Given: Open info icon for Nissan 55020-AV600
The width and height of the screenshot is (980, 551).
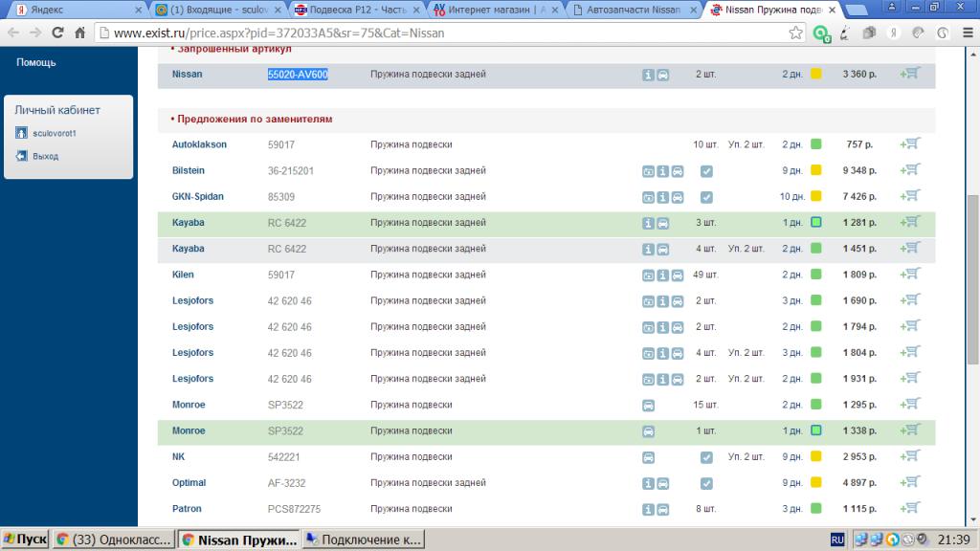Looking at the screenshot, I should [x=648, y=75].
